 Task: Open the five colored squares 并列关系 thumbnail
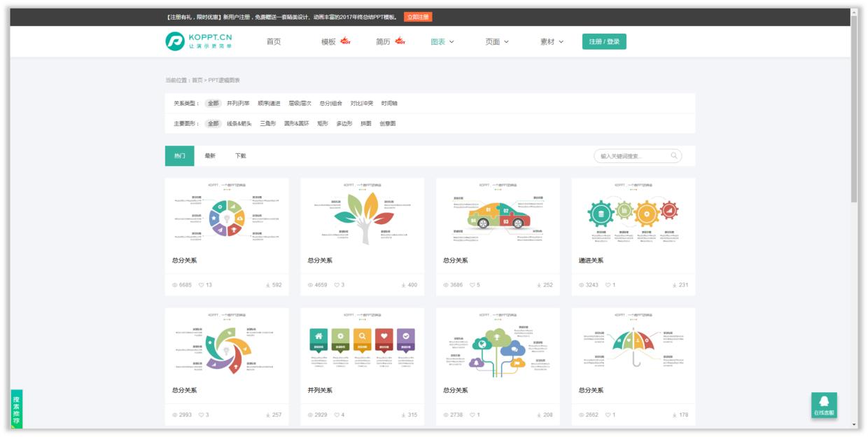coord(363,344)
